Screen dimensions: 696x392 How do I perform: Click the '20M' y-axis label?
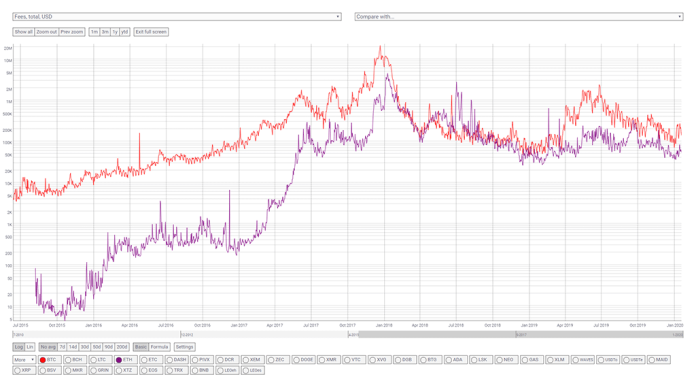click(8, 48)
